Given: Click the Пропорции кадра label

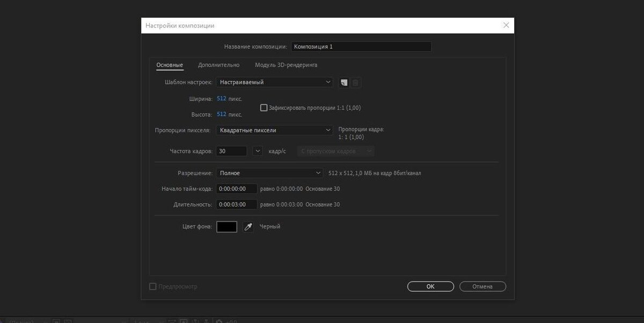Looking at the screenshot, I should (x=361, y=130).
